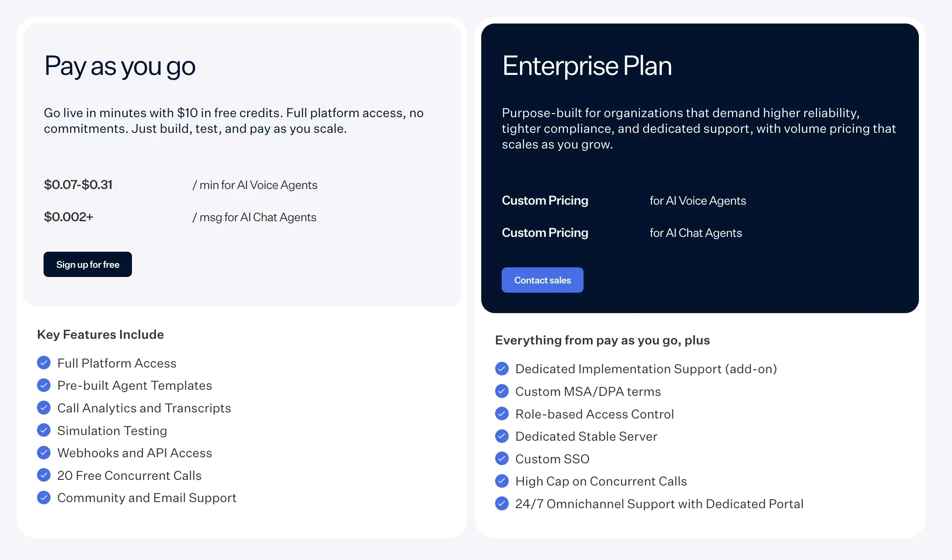Image resolution: width=952 pixels, height=560 pixels.
Task: Click checkmark next to Webhooks and API Access
Action: point(44,452)
